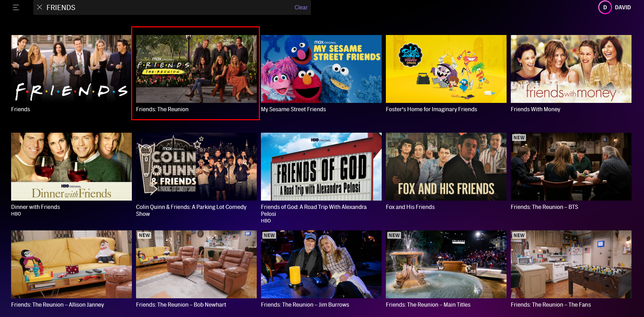Click 'My Sesame Street Friends' title
Viewport: 644px width, 317px height.
coord(293,109)
